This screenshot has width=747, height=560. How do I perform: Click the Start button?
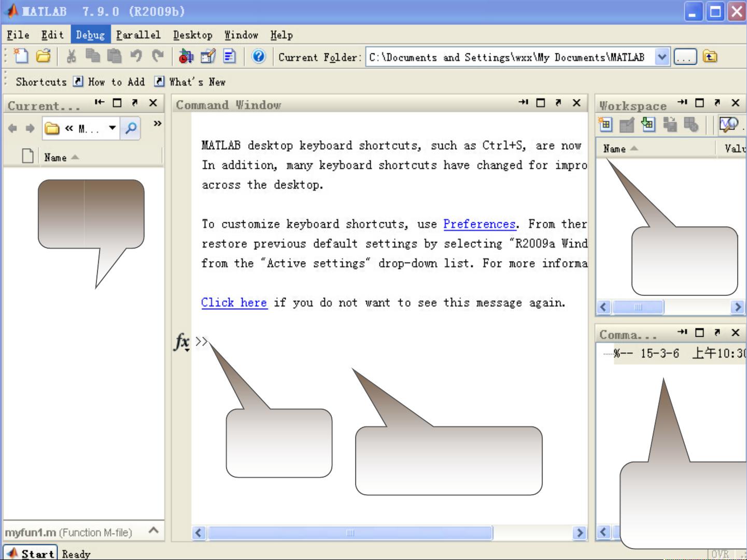click(30, 553)
